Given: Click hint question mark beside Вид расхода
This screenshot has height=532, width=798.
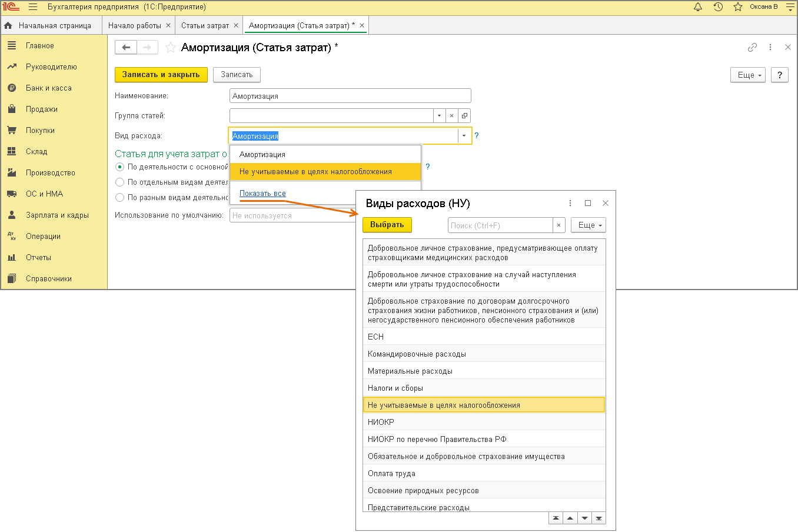Looking at the screenshot, I should point(477,135).
